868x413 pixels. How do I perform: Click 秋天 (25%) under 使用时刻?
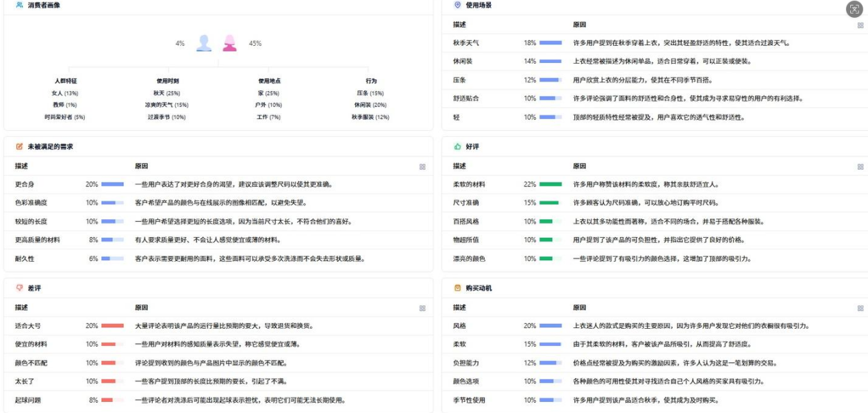[166, 92]
